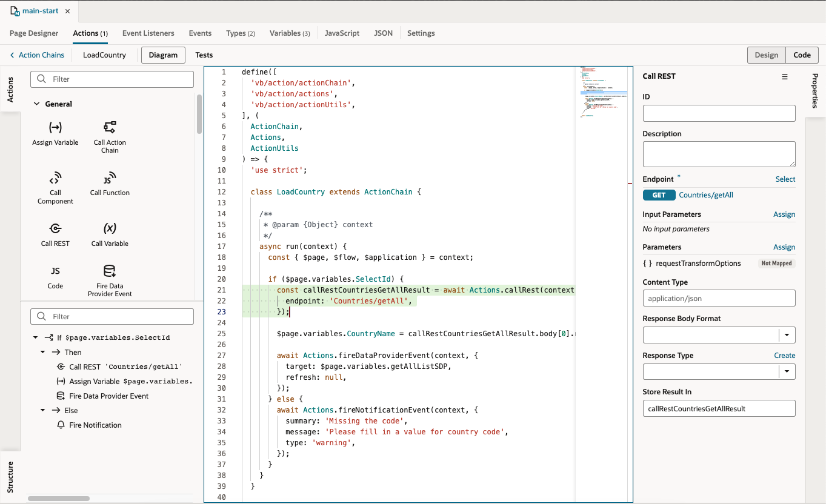This screenshot has width=826, height=504.
Task: Open the Event Listeners tab
Action: tap(148, 33)
